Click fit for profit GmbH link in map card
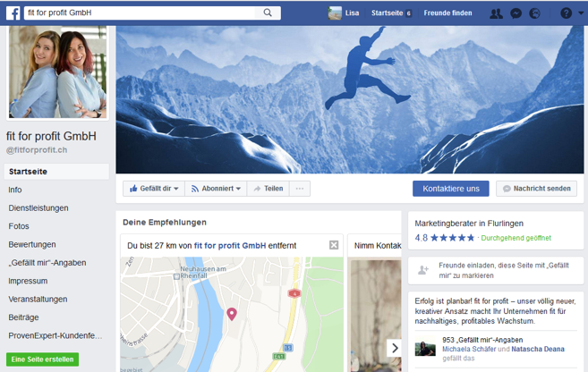This screenshot has height=372, width=588. click(230, 246)
